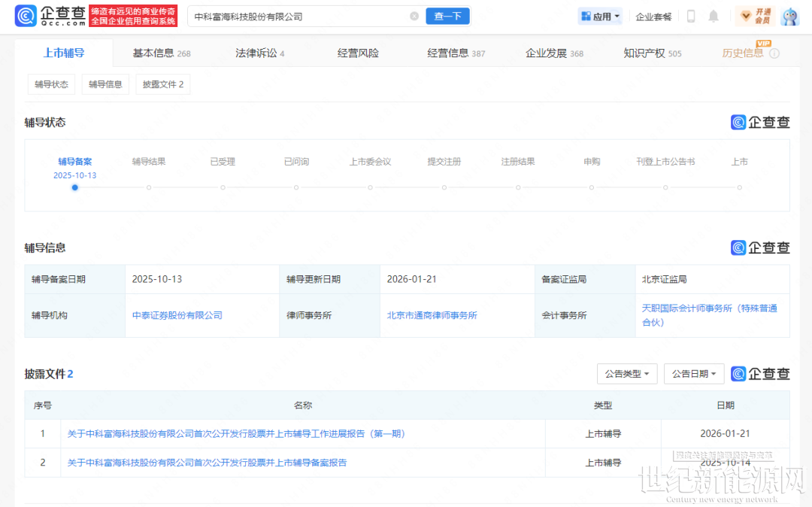Viewport: 812px width, 507px height.
Task: Click the info icon beside 历史信息
Action: click(x=774, y=53)
